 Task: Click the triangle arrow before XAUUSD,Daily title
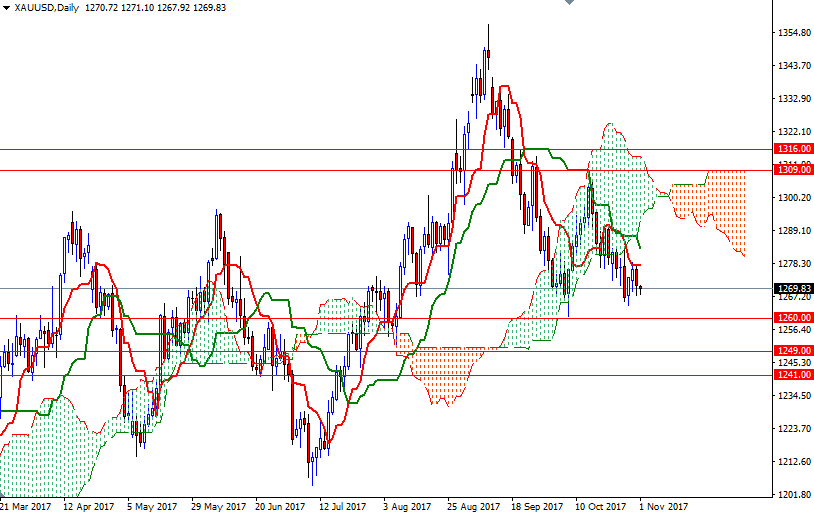point(6,7)
